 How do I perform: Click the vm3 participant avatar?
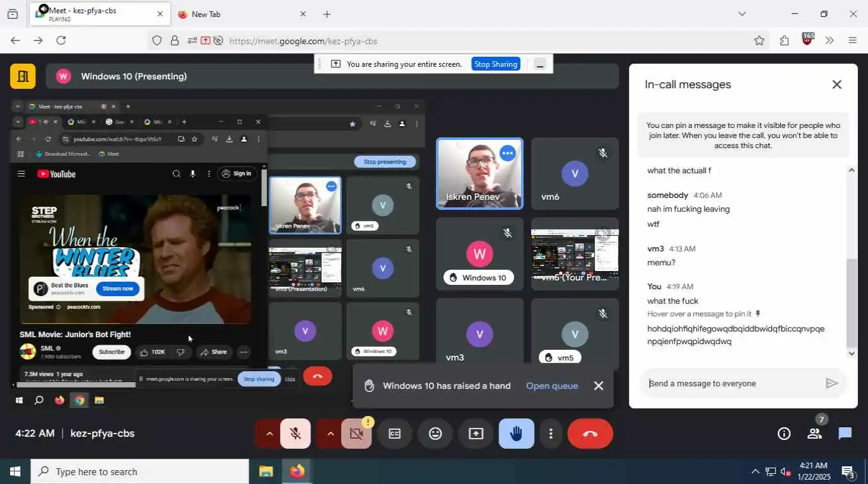(479, 335)
